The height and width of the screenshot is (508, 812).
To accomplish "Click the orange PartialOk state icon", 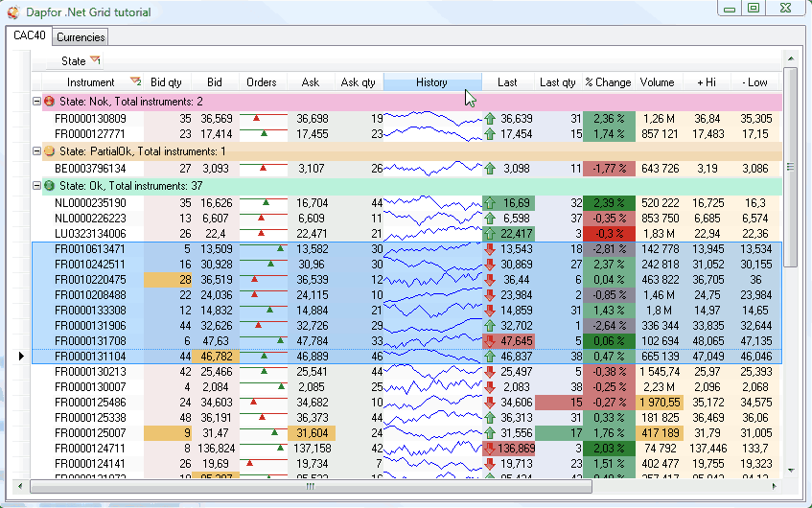I will [49, 151].
